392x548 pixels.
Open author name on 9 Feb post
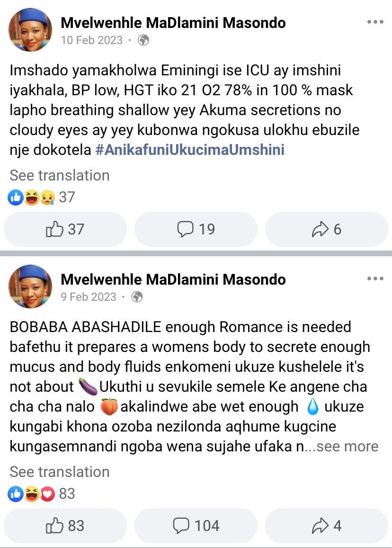[173, 279]
